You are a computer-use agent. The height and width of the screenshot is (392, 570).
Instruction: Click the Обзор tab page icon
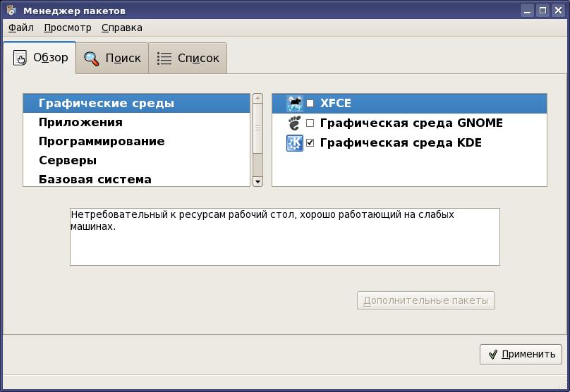point(20,58)
